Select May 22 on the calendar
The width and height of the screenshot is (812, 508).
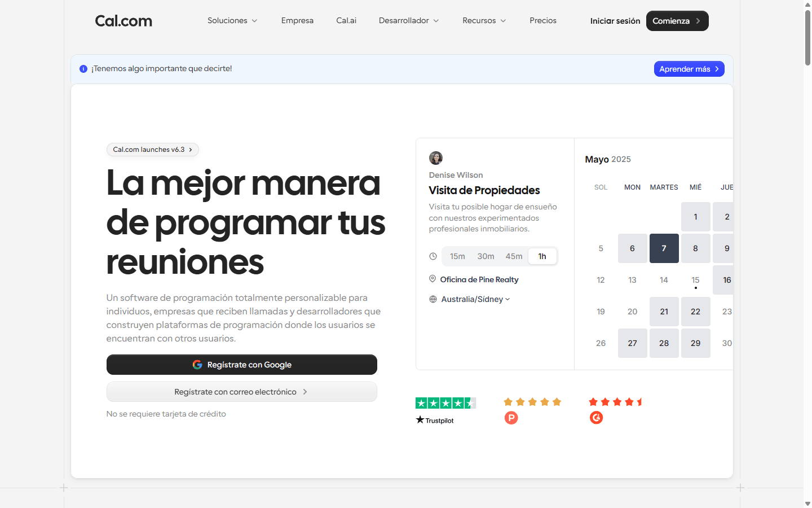(x=696, y=312)
